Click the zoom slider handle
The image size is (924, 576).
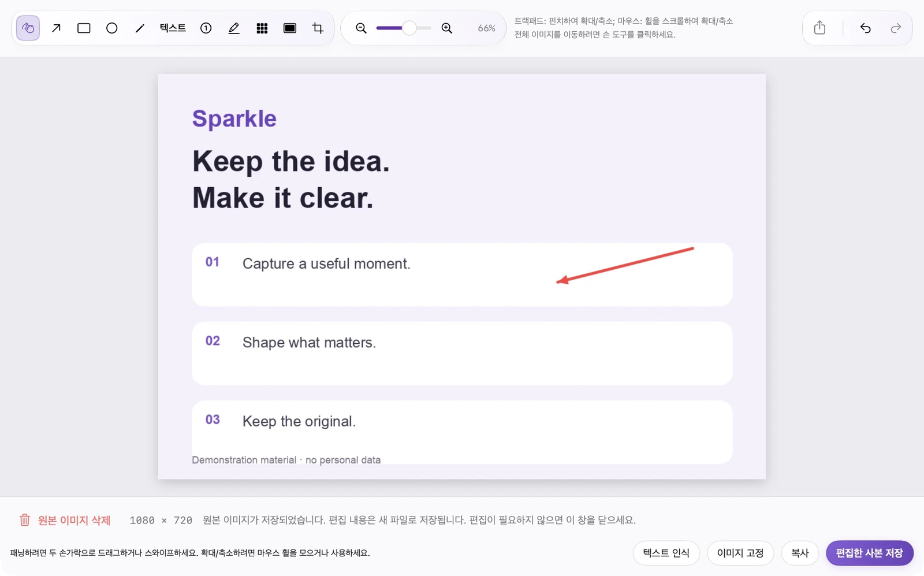point(409,28)
